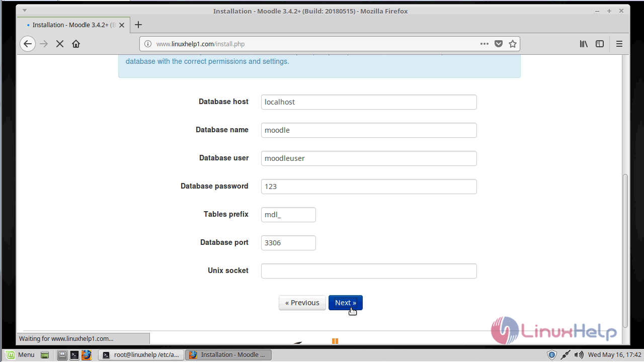Open the clock showing Wed May 16

click(x=615, y=355)
